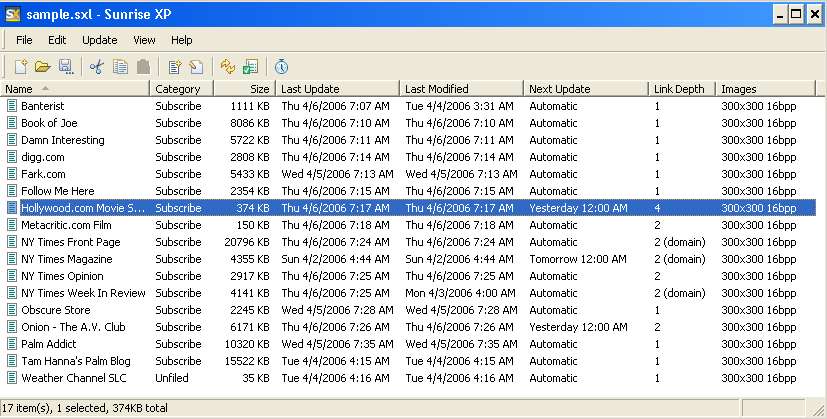This screenshot has height=419, width=827.
Task: Click the New document toolbar icon
Action: 175,66
